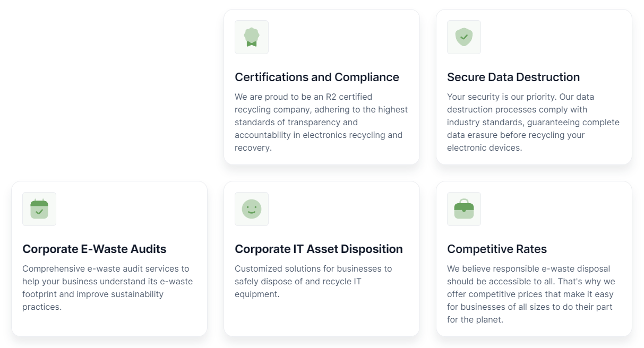Click the calendar checkmark audit icon
Image resolution: width=644 pixels, height=348 pixels.
coord(39,209)
